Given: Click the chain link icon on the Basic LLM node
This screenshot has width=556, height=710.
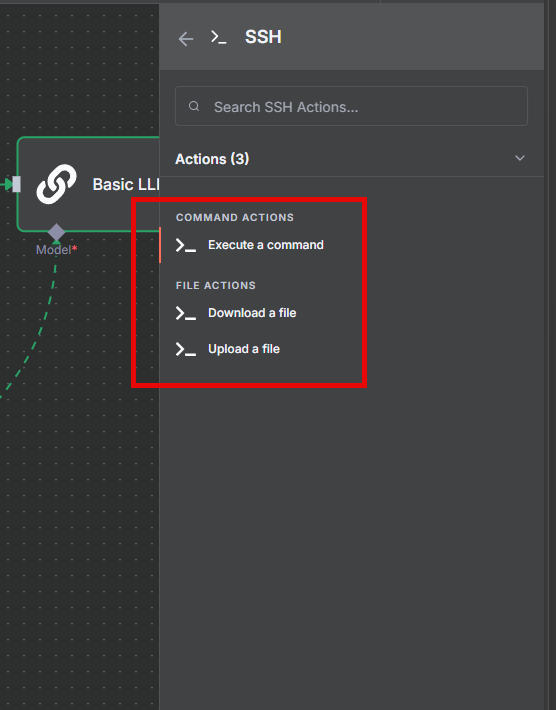Looking at the screenshot, I should (x=57, y=184).
